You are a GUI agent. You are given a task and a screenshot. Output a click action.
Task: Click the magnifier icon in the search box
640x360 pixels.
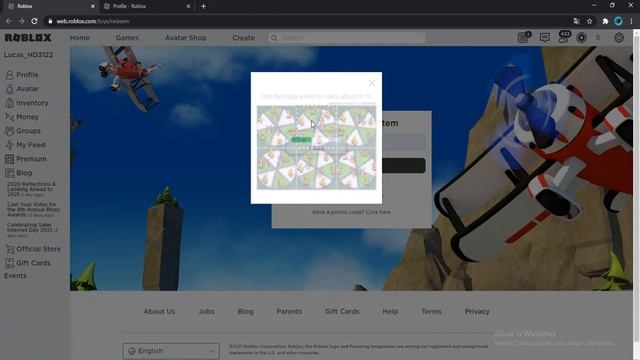click(x=274, y=38)
